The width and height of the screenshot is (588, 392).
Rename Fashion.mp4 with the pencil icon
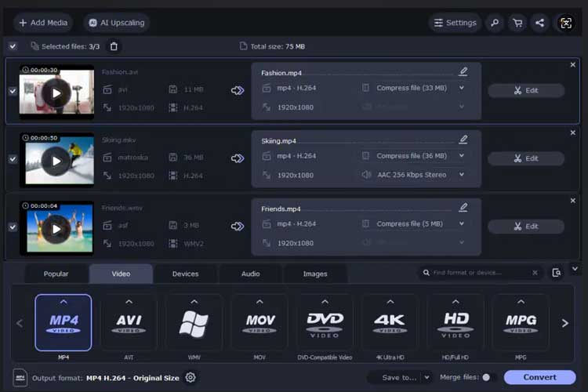(x=463, y=71)
